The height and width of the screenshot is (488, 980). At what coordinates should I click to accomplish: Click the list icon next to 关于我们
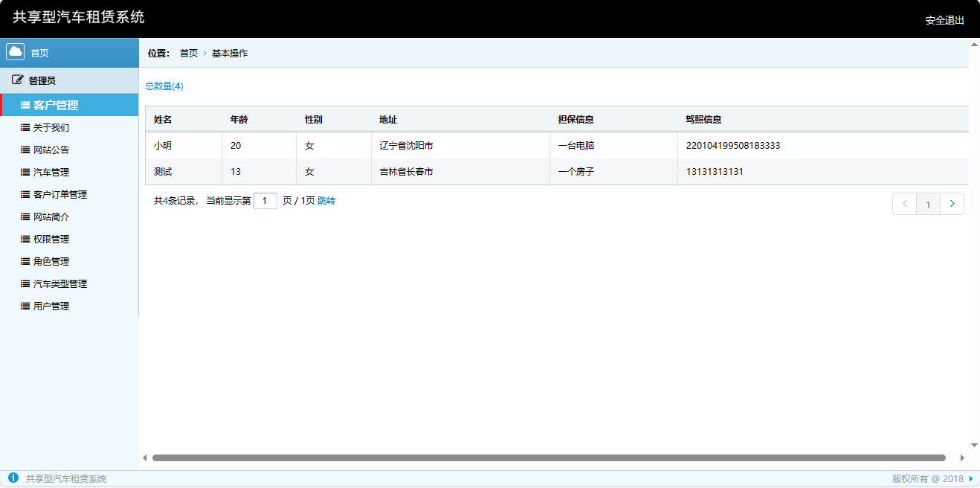point(25,127)
